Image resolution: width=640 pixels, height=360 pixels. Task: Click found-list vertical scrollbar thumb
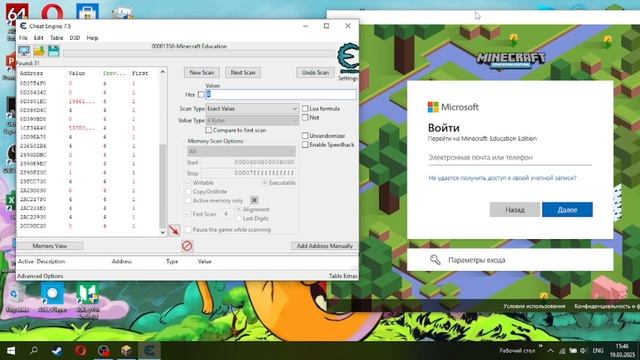click(162, 185)
